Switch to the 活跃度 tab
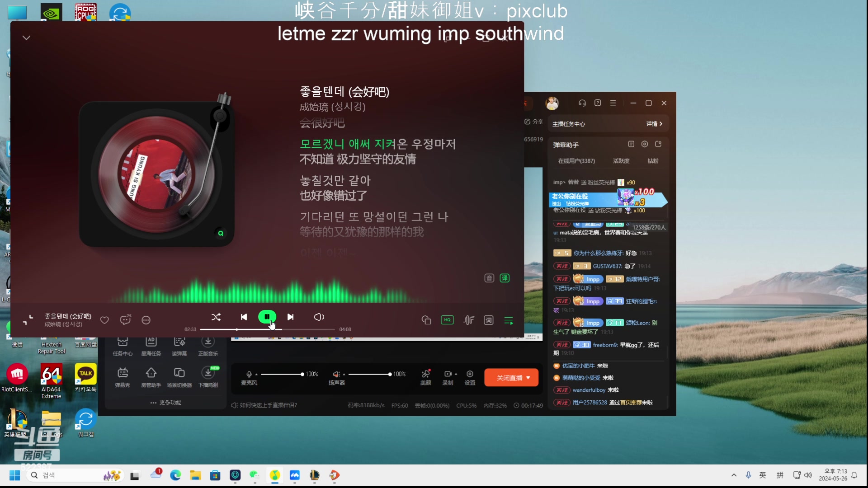The width and height of the screenshot is (868, 488). pyautogui.click(x=621, y=161)
